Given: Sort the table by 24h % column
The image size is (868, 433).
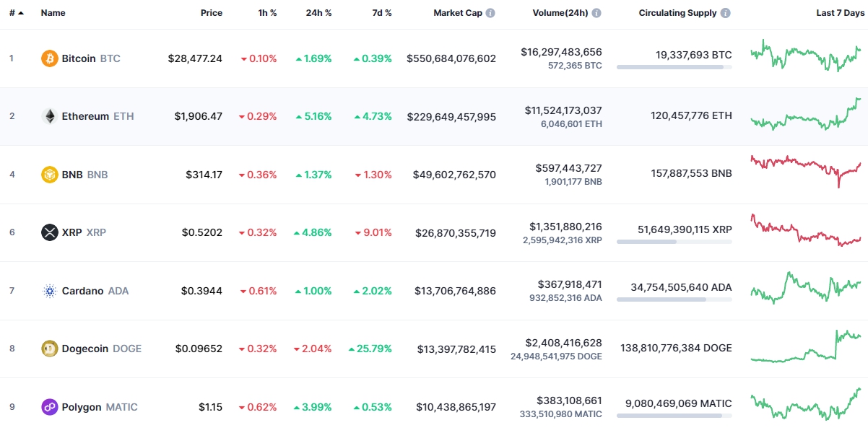Looking at the screenshot, I should 319,13.
